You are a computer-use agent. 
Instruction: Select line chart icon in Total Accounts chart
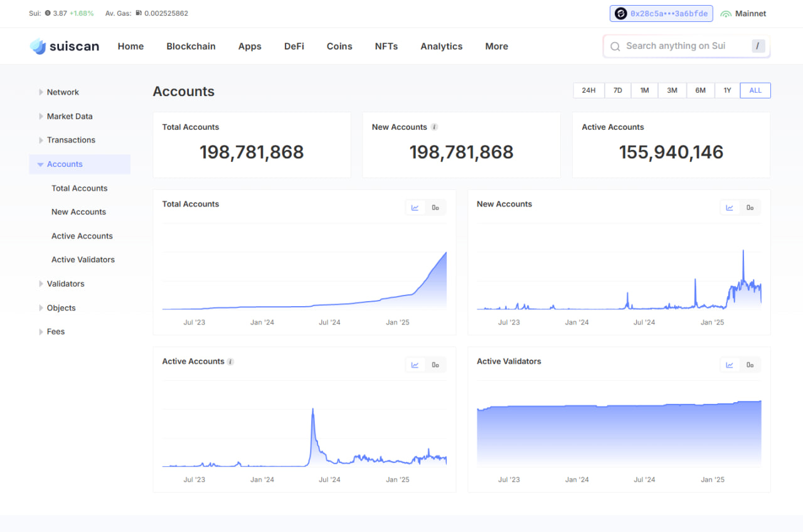415,208
